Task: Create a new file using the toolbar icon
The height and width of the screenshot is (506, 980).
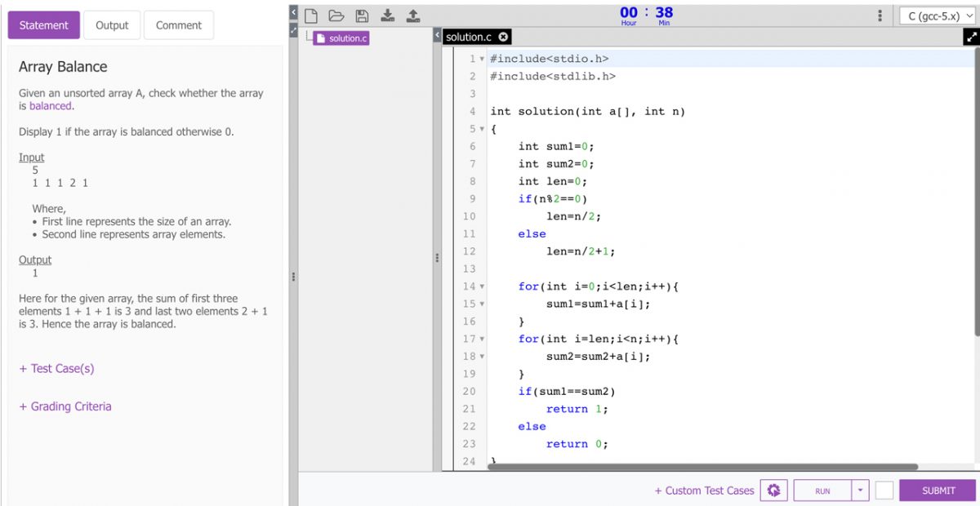Action: point(311,15)
